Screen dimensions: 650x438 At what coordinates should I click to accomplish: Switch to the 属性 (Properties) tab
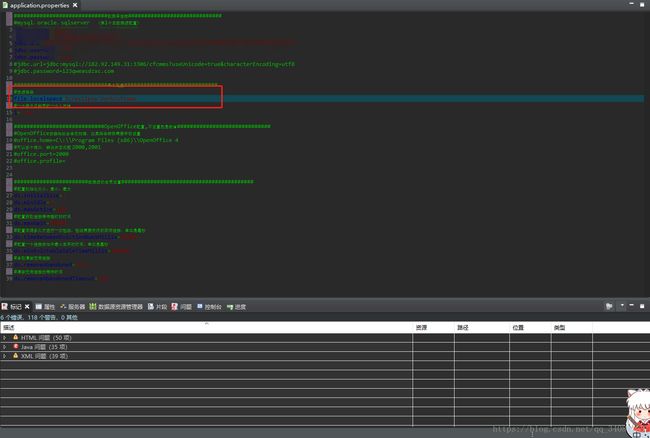coord(45,307)
